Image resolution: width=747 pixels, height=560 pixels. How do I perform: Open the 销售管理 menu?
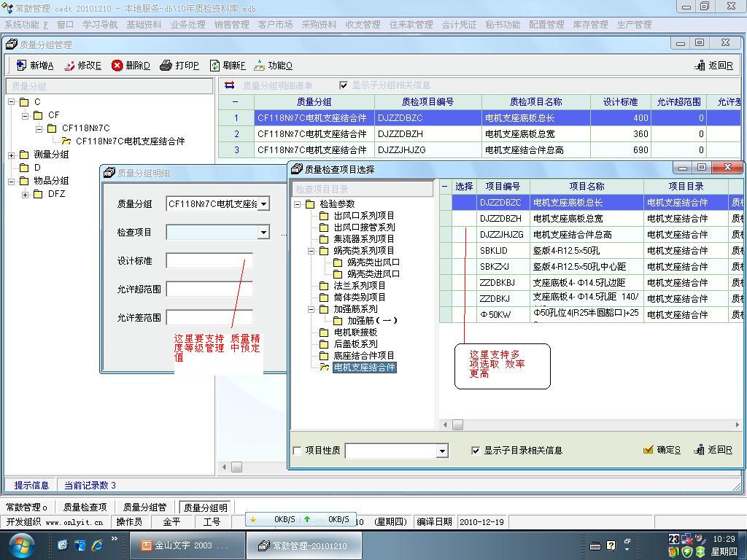[231, 24]
